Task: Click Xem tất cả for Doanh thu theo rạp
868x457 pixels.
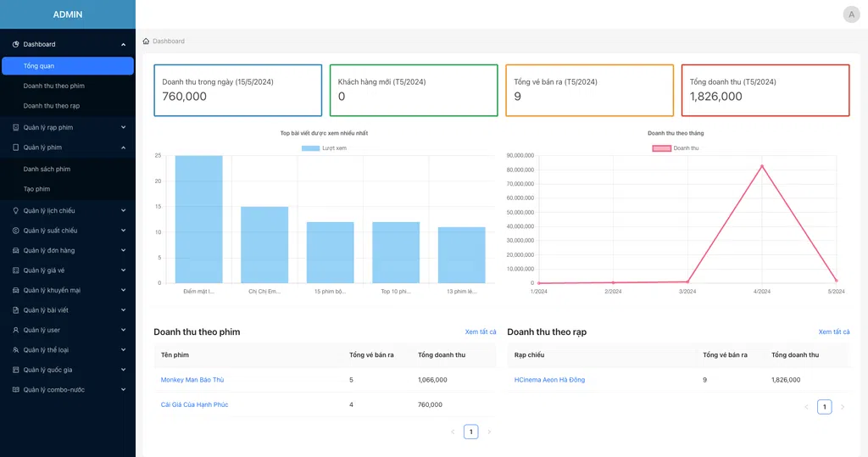Action: 834,332
